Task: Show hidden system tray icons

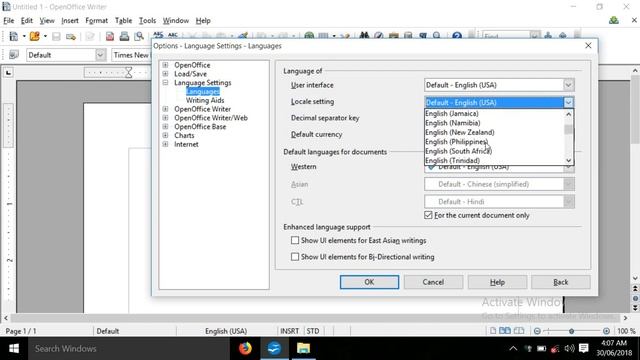Action: click(x=513, y=348)
